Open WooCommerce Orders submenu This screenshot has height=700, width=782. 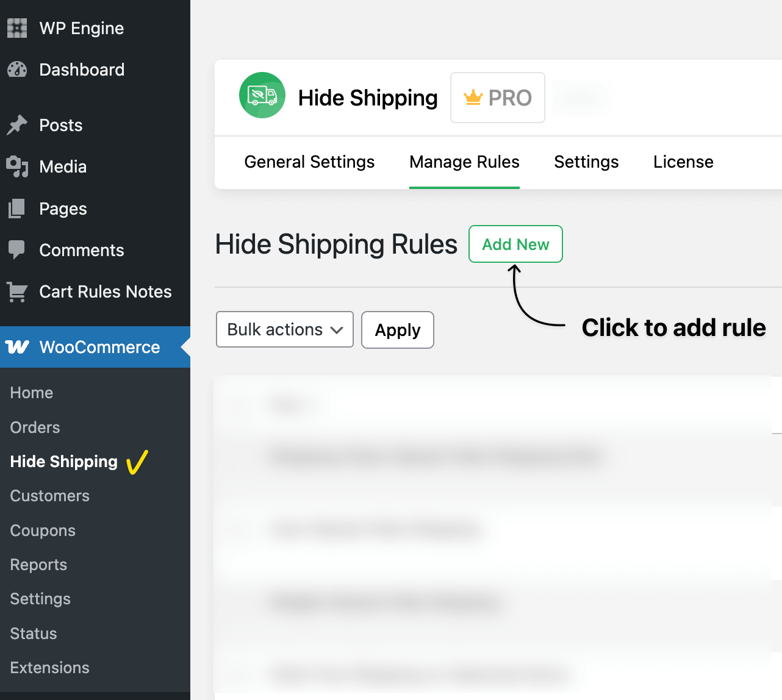pyautogui.click(x=35, y=427)
